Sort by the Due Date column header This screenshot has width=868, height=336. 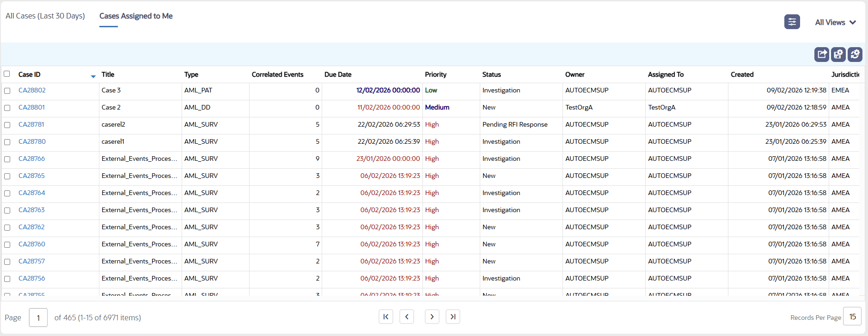tap(338, 74)
